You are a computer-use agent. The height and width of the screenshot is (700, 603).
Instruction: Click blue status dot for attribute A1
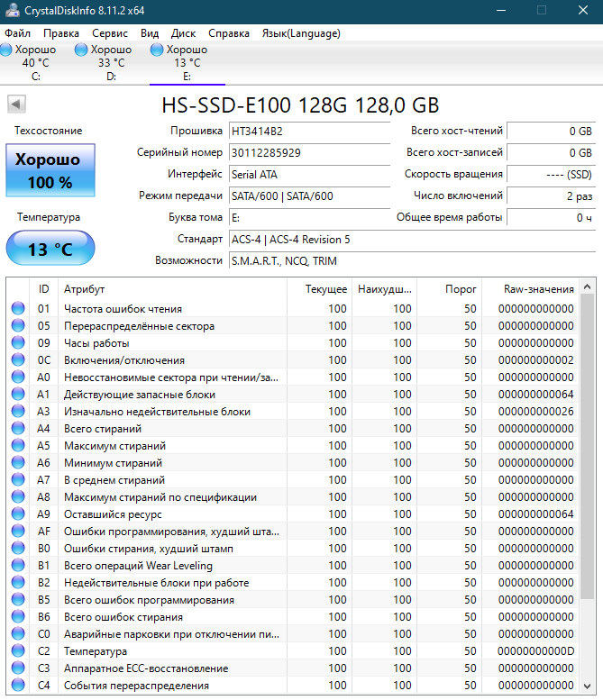point(18,394)
